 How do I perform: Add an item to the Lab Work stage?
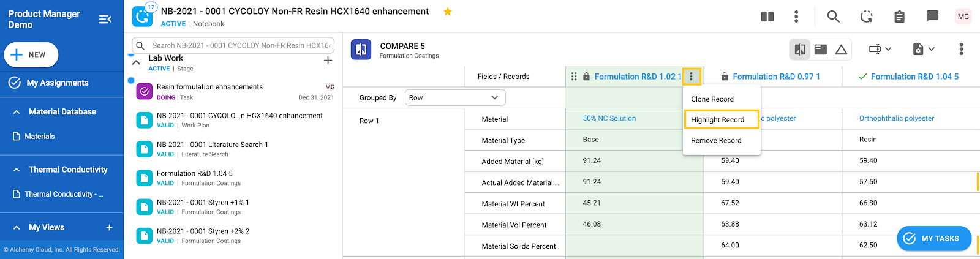coord(328,61)
